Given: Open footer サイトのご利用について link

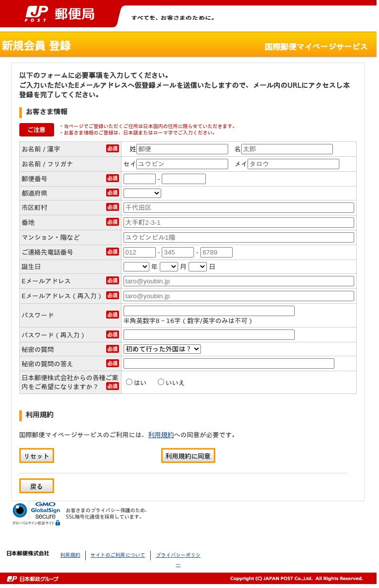Looking at the screenshot, I should (x=118, y=555).
